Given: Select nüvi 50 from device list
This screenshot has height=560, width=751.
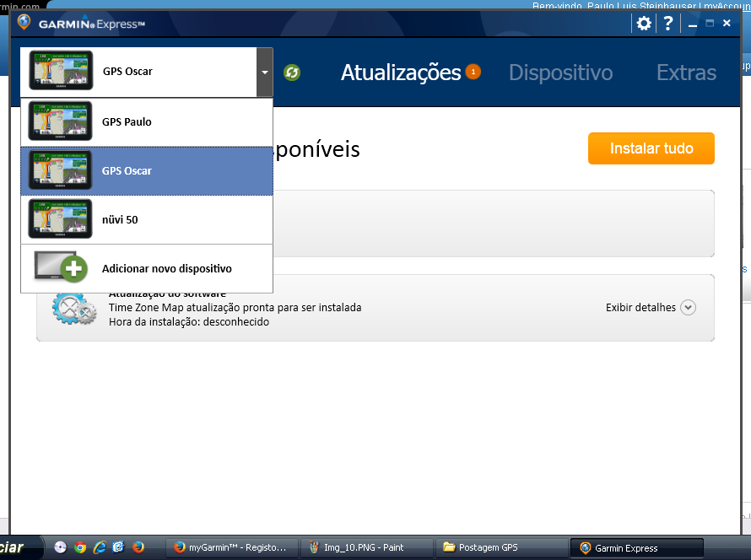Looking at the screenshot, I should 147,219.
